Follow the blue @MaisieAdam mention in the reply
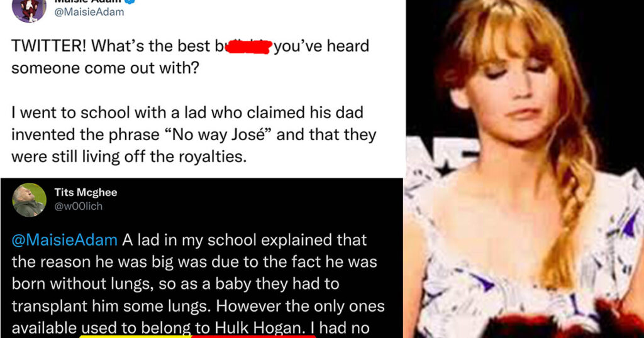The image size is (644, 338). (65, 240)
